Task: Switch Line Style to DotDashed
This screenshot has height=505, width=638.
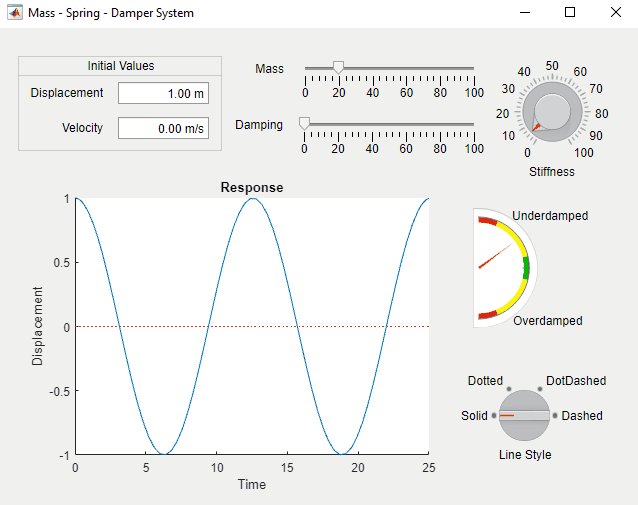Action: (575, 381)
